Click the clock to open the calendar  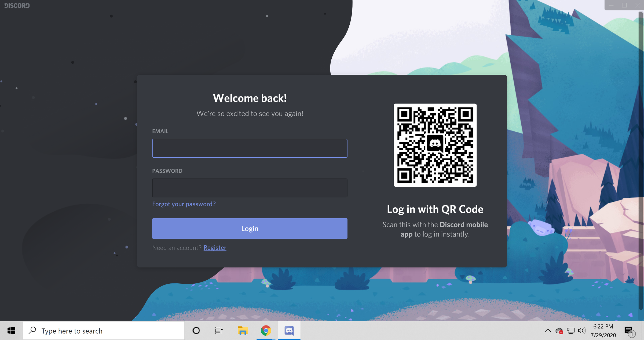pos(603,331)
